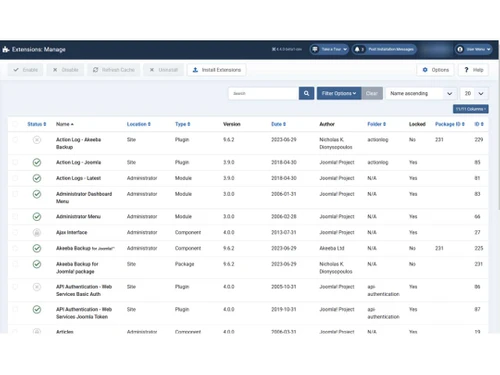Sort table by ID column
Image resolution: width=500 pixels, height=375 pixels.
479,124
